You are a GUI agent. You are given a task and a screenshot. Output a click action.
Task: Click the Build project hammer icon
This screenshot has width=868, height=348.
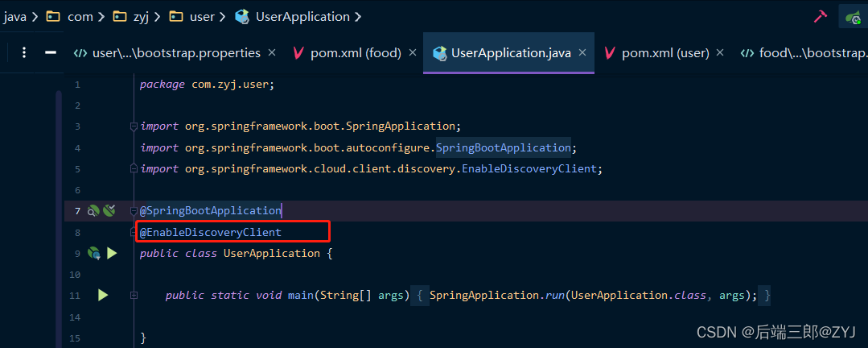tap(821, 16)
